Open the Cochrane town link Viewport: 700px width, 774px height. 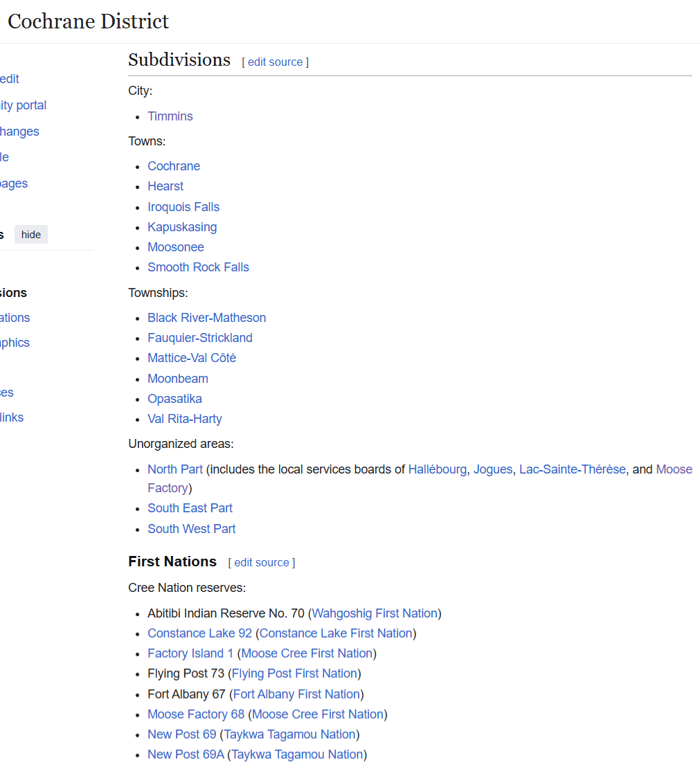pyautogui.click(x=174, y=166)
